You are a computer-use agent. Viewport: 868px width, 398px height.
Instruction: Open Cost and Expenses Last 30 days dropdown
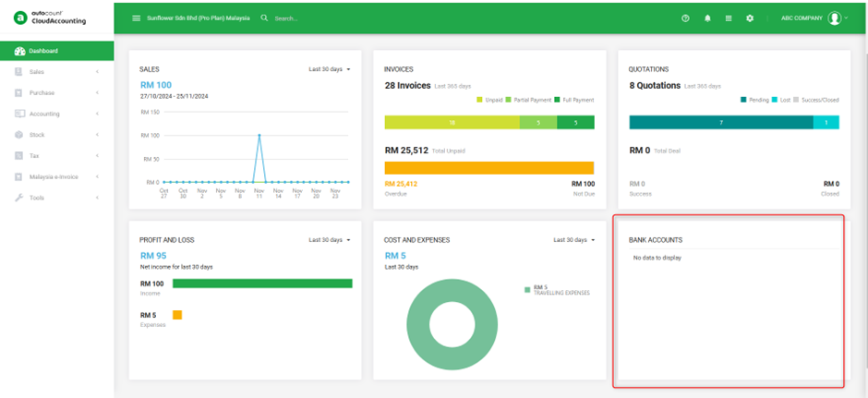pos(574,240)
